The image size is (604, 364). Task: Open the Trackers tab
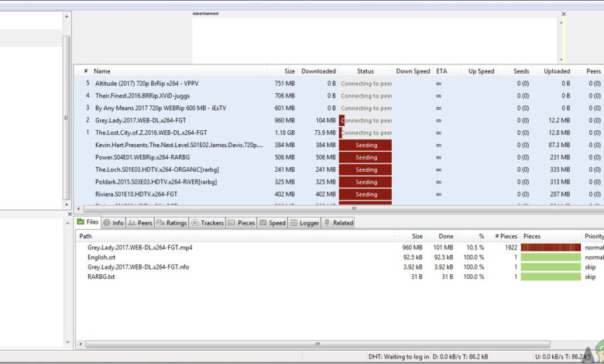point(208,222)
